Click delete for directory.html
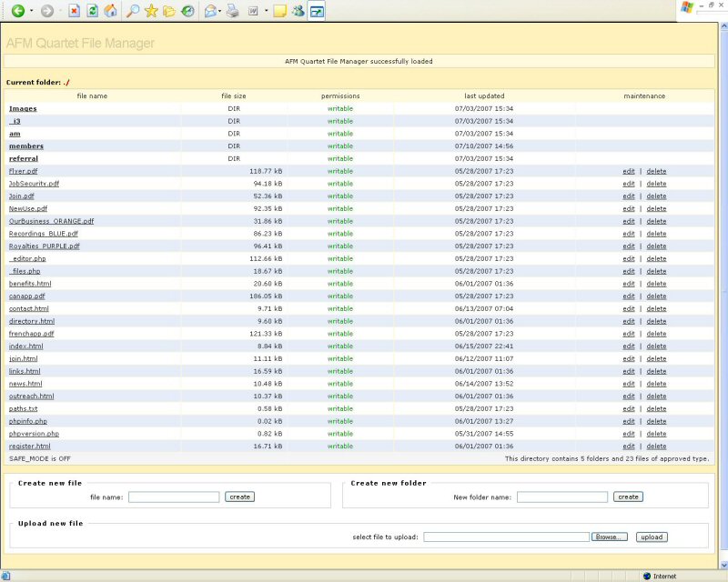 pyautogui.click(x=656, y=322)
